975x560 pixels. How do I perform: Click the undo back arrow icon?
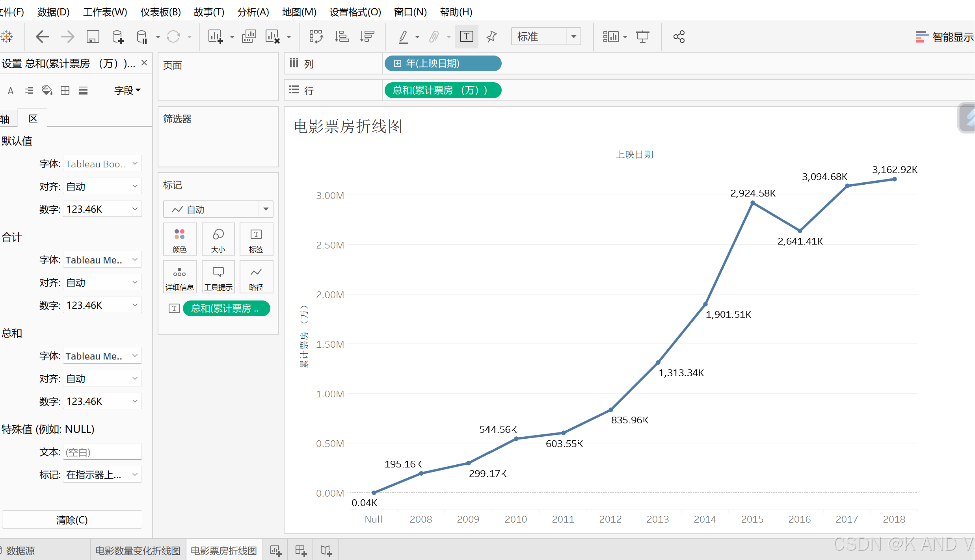(x=42, y=37)
